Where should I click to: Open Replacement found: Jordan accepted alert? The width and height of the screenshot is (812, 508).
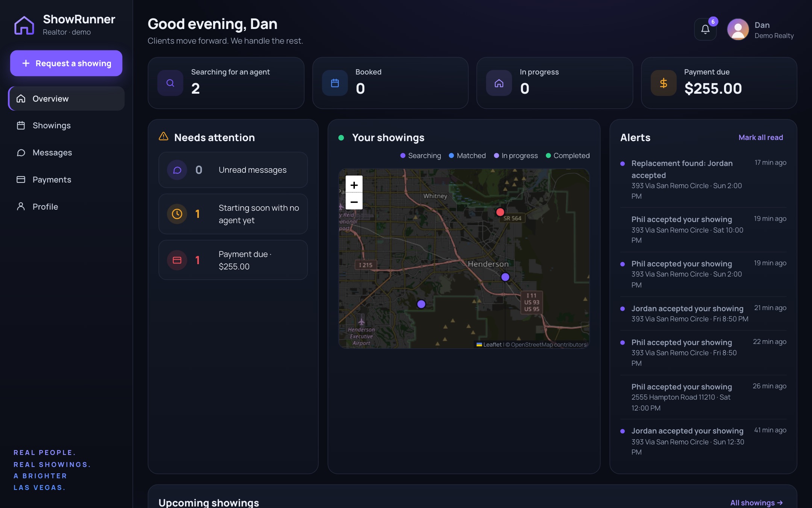click(x=703, y=179)
